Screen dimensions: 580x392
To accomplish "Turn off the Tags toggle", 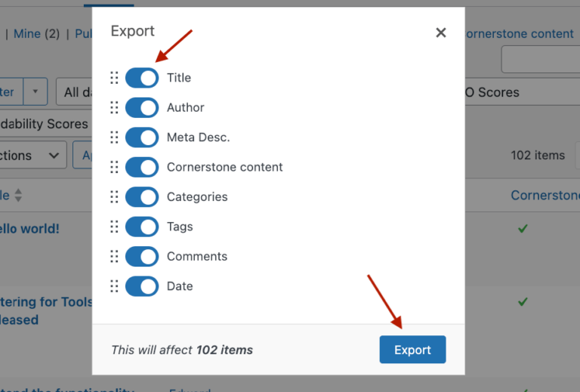I will (142, 227).
